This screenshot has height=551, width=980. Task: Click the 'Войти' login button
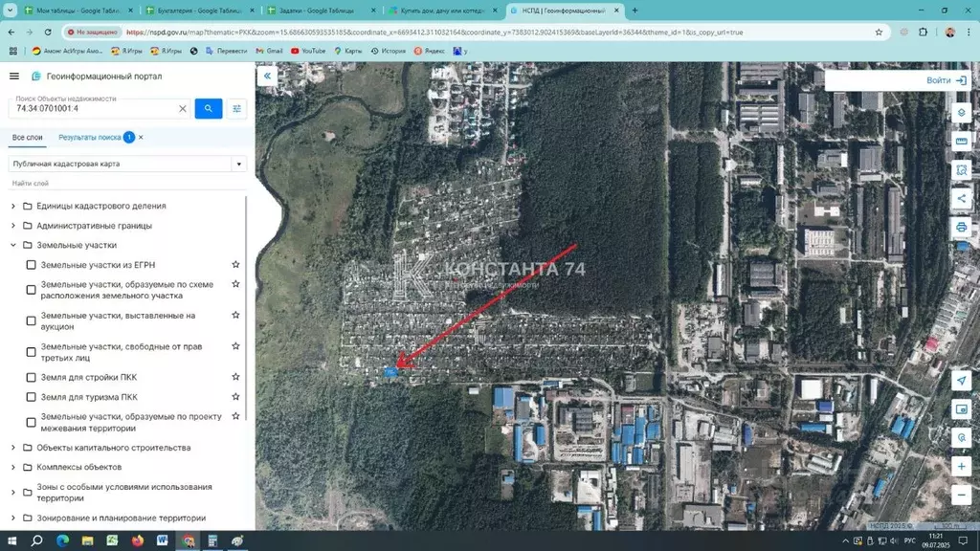[947, 80]
